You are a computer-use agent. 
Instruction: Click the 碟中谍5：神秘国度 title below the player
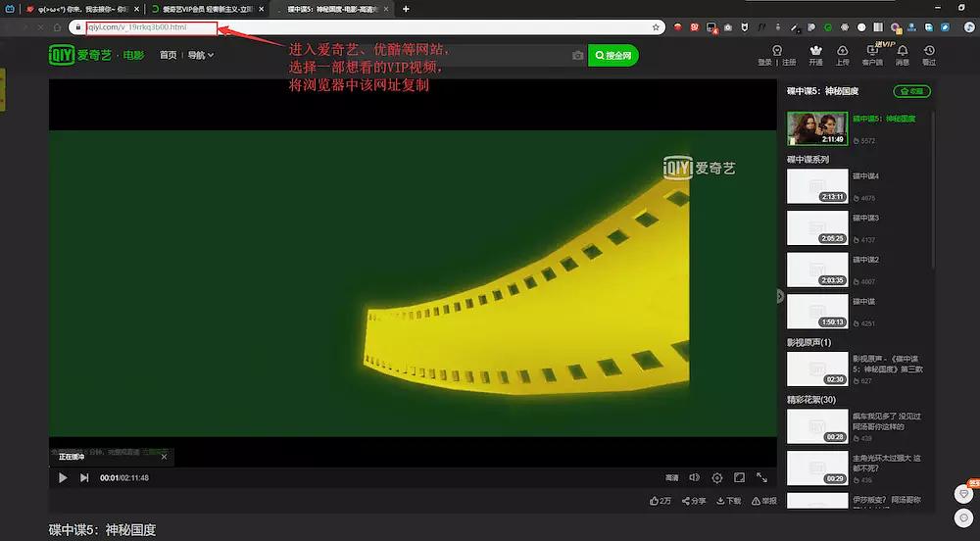(x=103, y=530)
